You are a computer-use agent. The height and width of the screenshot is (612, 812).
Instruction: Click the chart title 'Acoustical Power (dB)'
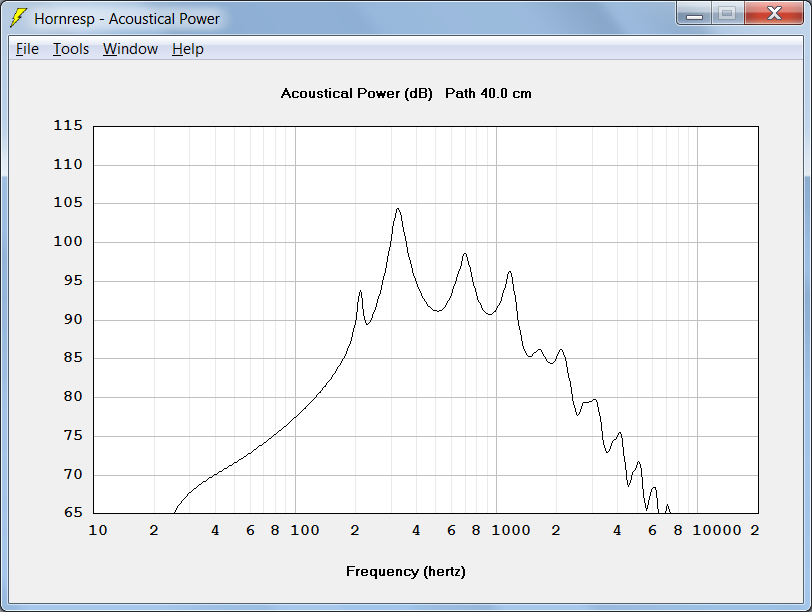[356, 93]
